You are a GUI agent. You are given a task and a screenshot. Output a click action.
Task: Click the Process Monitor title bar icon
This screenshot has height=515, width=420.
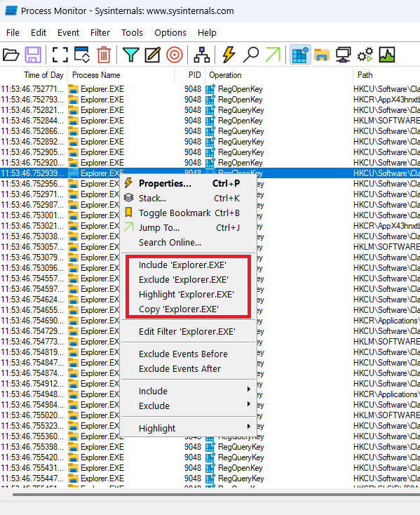[x=11, y=11]
